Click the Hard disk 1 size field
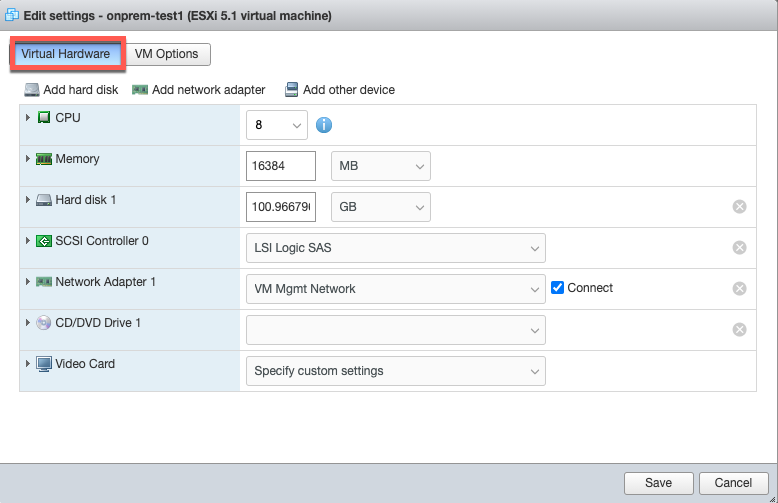The width and height of the screenshot is (778, 503). [x=281, y=207]
